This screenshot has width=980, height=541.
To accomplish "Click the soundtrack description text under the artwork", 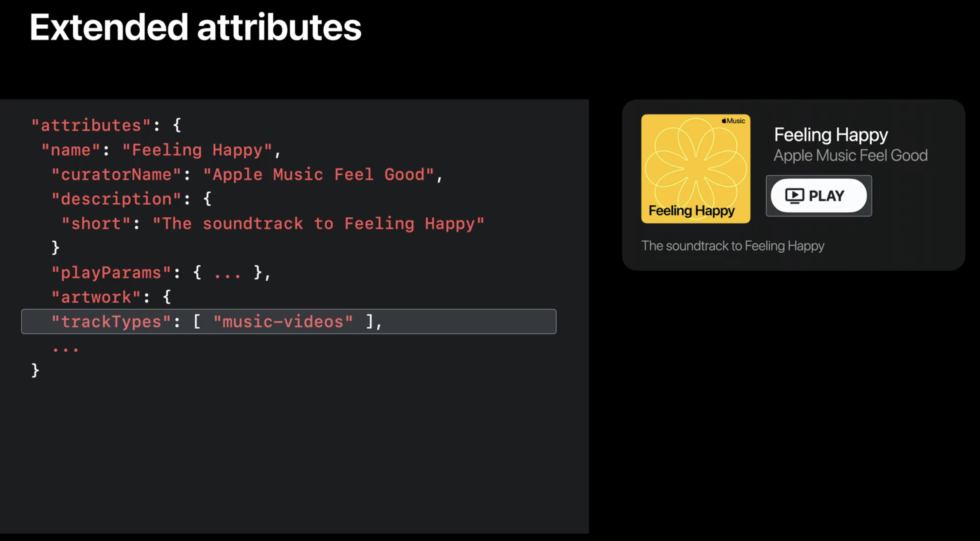I will point(732,246).
